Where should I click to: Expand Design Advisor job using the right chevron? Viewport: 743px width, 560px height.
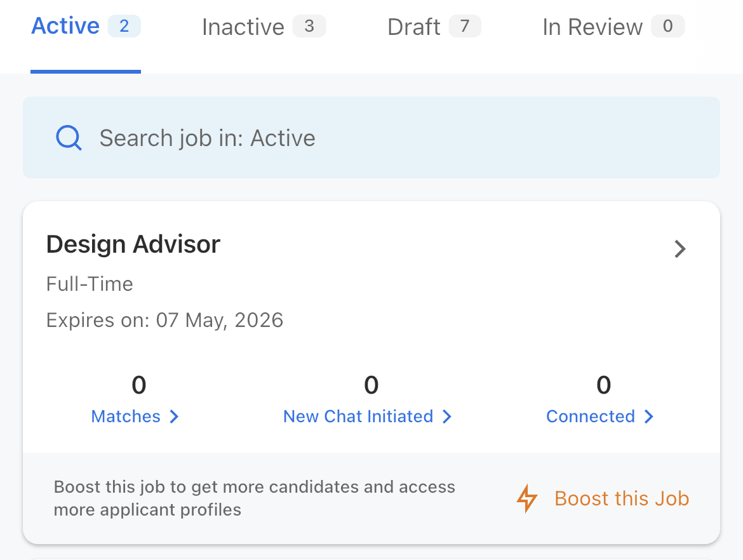(680, 249)
